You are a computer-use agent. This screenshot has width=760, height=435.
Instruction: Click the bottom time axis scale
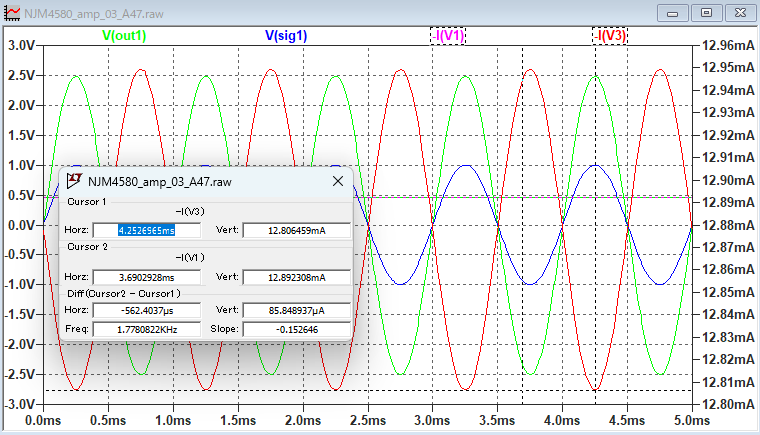[367, 421]
